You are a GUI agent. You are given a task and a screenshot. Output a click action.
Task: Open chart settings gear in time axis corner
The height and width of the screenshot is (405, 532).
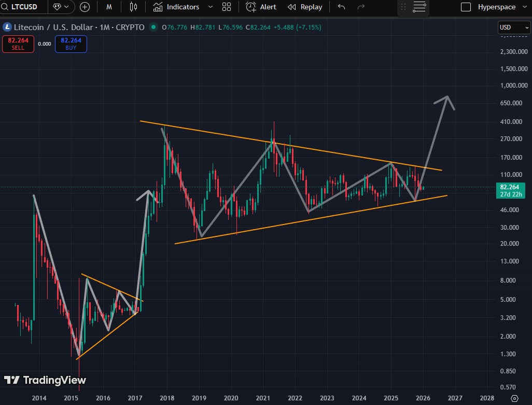pyautogui.click(x=514, y=398)
